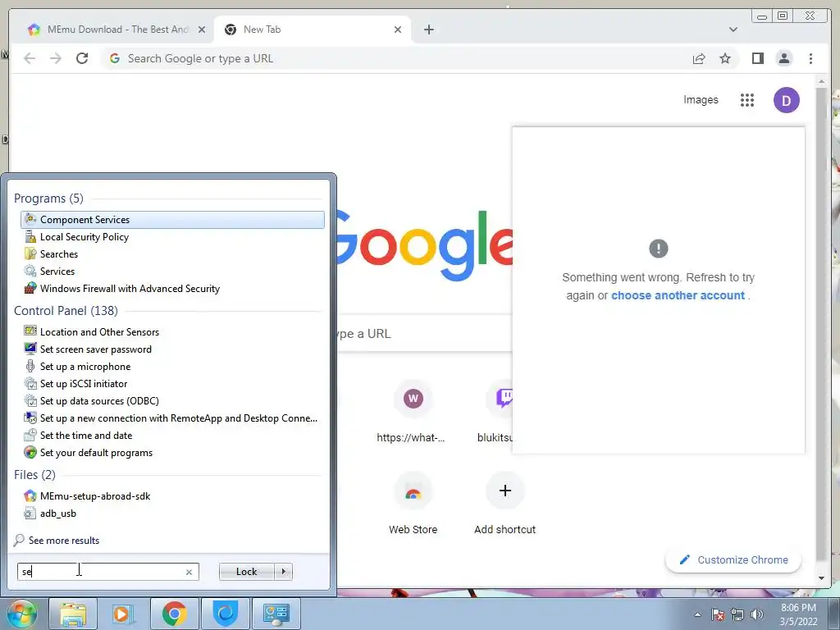Open Windows Media Player from the taskbar
This screenshot has width=840, height=630.
point(123,614)
